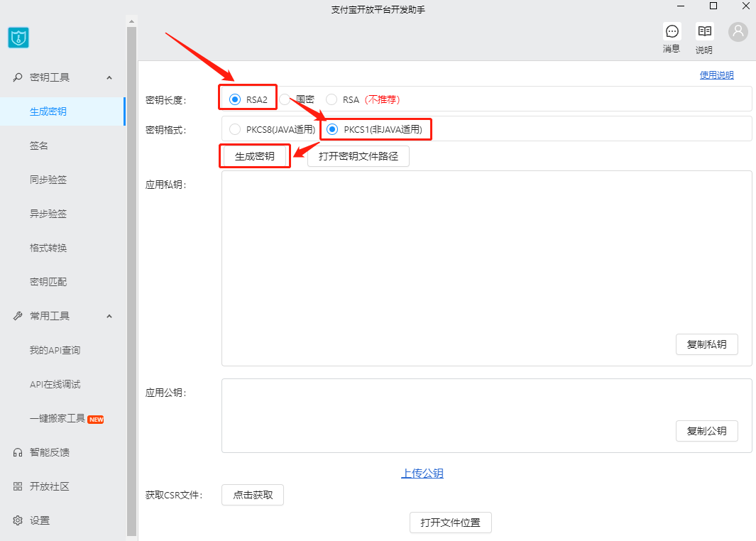
Task: Click the 设置 gear icon
Action: click(18, 520)
